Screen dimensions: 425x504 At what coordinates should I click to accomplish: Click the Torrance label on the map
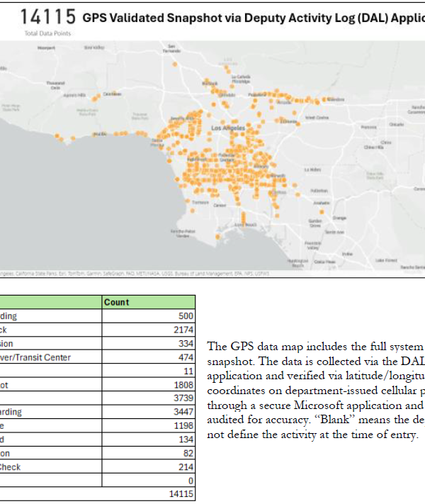click(200, 202)
